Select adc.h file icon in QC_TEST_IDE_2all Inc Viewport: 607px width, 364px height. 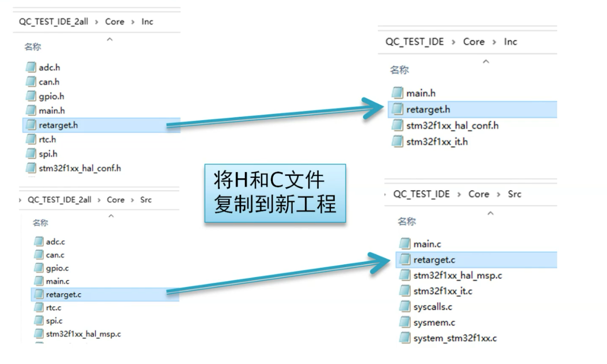[x=31, y=68]
